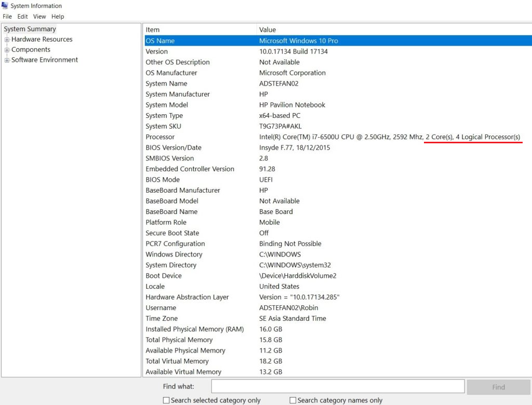Expand the Software Environment tree node
This screenshot has height=405, width=532.
click(x=6, y=60)
